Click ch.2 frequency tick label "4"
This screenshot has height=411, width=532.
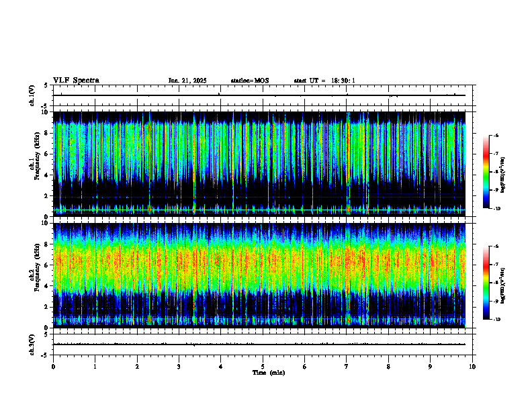[47, 286]
